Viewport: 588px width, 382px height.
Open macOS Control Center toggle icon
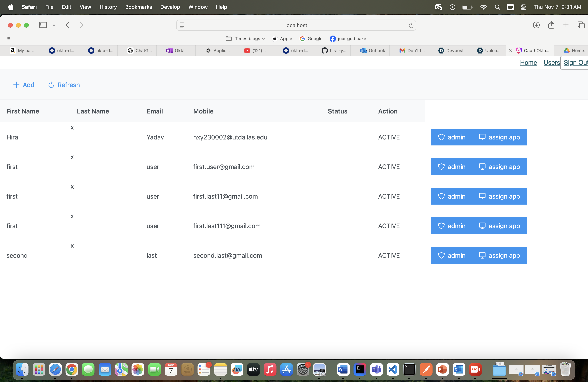(x=523, y=7)
